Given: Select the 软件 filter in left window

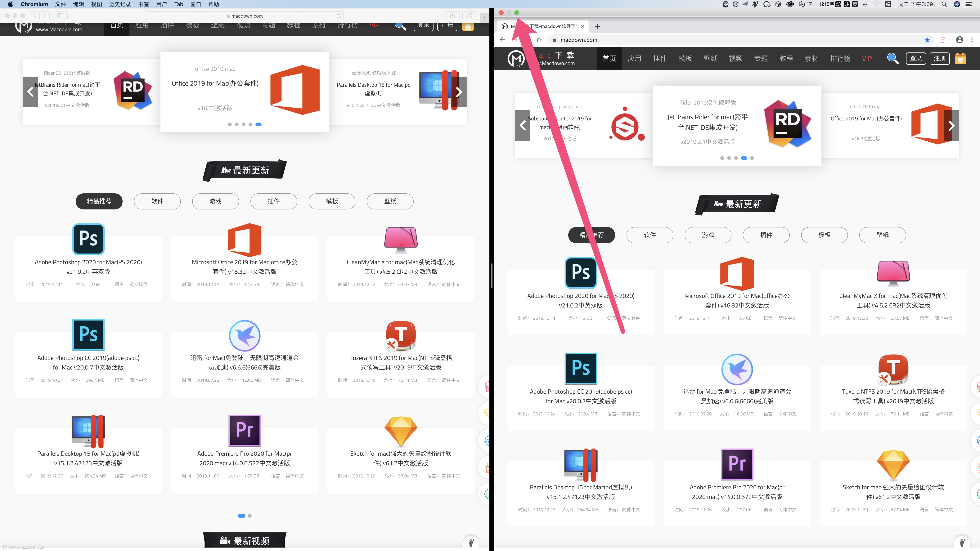Looking at the screenshot, I should pos(157,201).
